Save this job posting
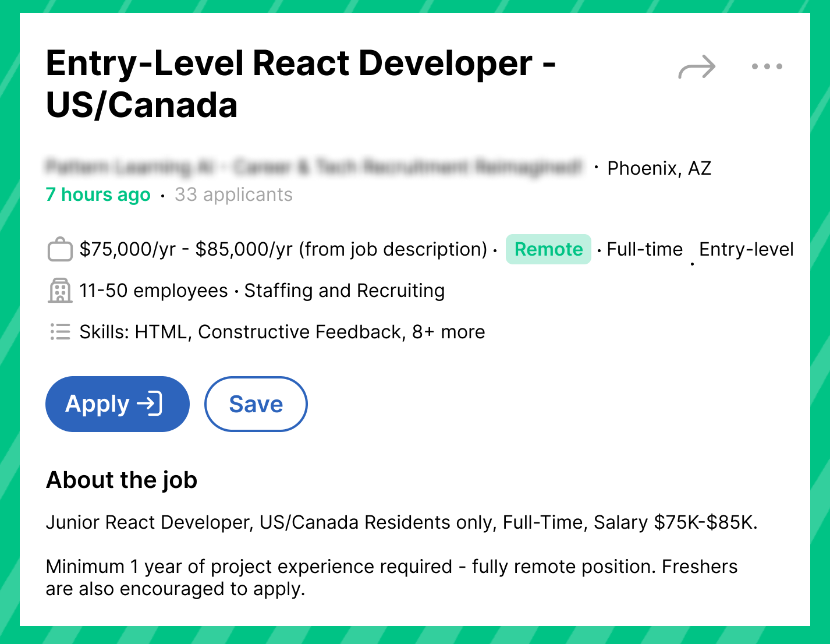Viewport: 830px width, 644px height. click(256, 404)
